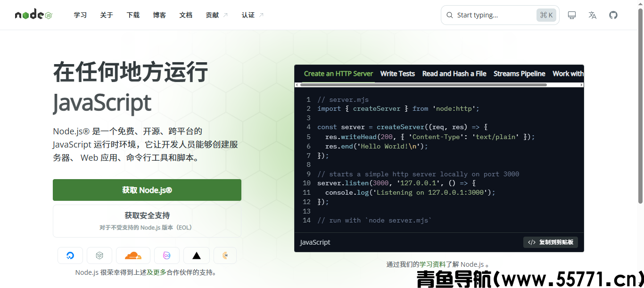Click the '// run with node server.mjs' line
Image resolution: width=644 pixels, height=288 pixels.
point(375,220)
